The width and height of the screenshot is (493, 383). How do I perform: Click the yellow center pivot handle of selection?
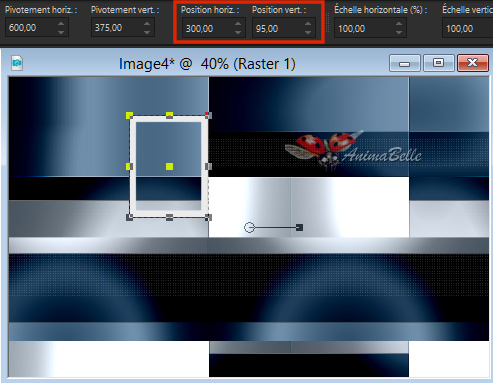(x=169, y=166)
